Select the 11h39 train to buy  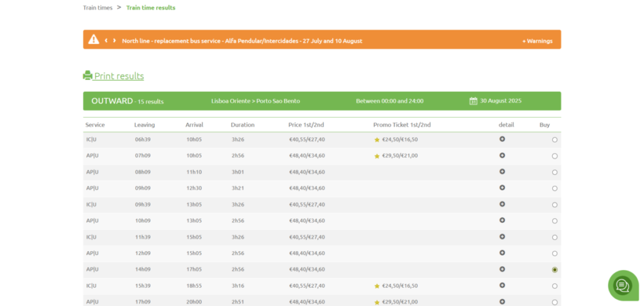[555, 237]
